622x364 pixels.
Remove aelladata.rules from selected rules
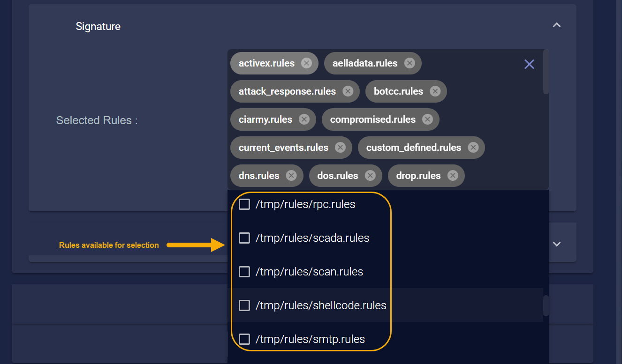pyautogui.click(x=410, y=63)
